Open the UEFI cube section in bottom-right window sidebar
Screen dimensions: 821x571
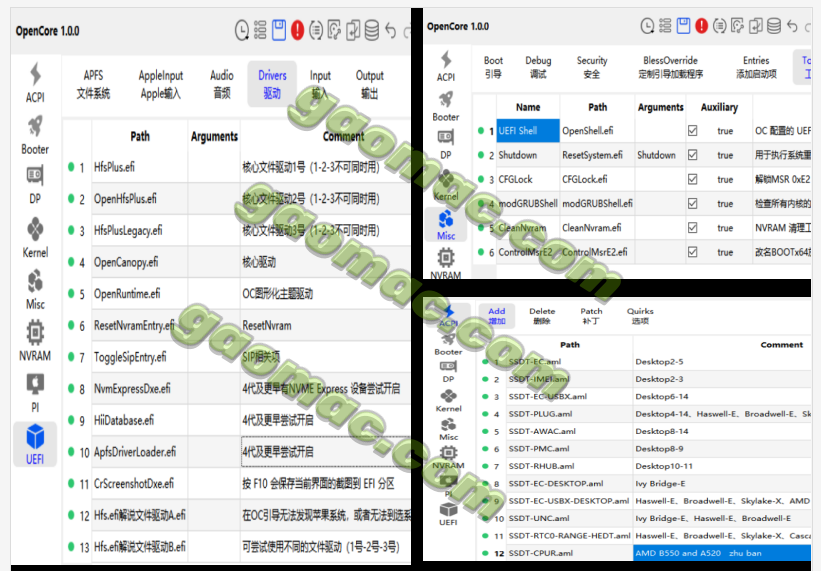[x=448, y=514]
